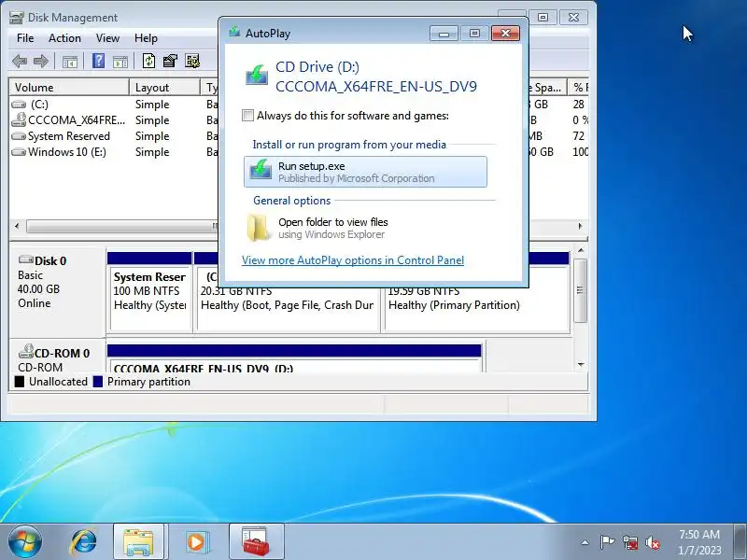Close the AutoPlay dialog
This screenshot has height=560, width=747.
[x=505, y=33]
